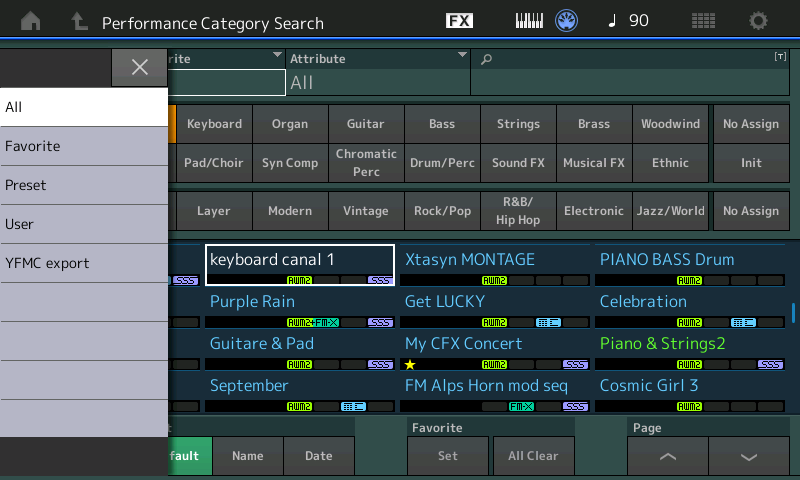The width and height of the screenshot is (800, 480).
Task: Go to next page with down chevron
Action: tap(748, 456)
